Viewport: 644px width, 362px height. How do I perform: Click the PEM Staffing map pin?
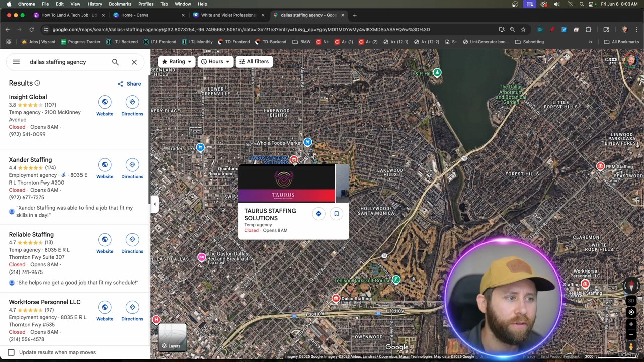pos(600,166)
